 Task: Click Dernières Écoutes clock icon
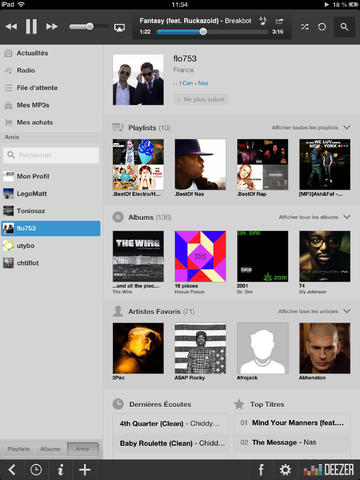[118, 404]
